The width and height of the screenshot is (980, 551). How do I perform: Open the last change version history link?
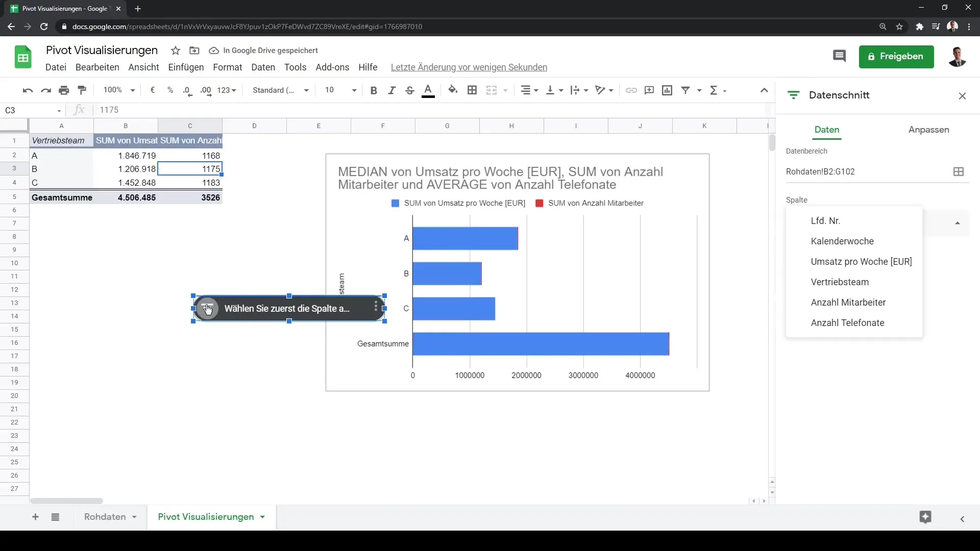click(x=469, y=67)
